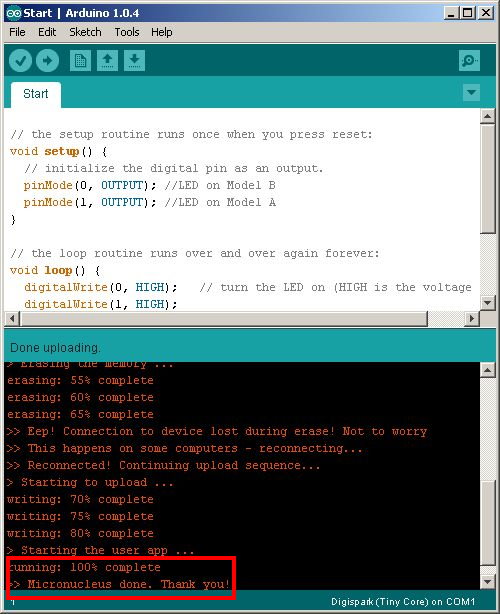Open a sketch with the Open icon
The image size is (500, 614).
[x=107, y=61]
